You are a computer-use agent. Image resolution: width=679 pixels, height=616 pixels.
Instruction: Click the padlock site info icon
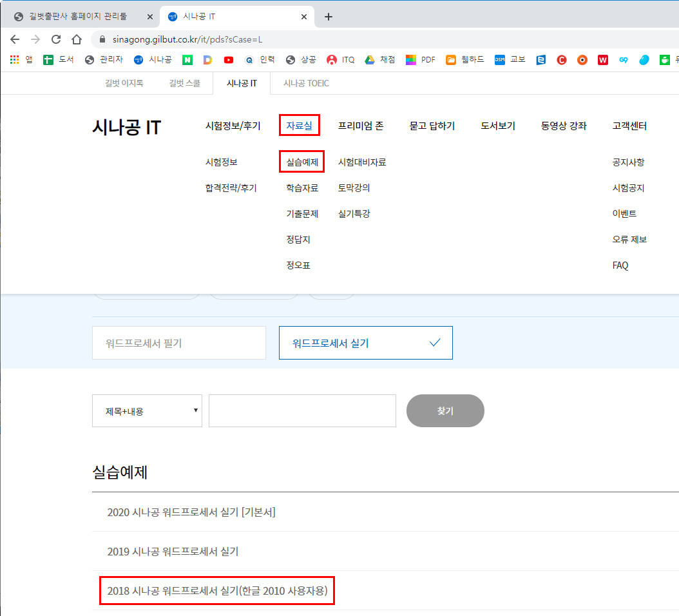click(102, 39)
